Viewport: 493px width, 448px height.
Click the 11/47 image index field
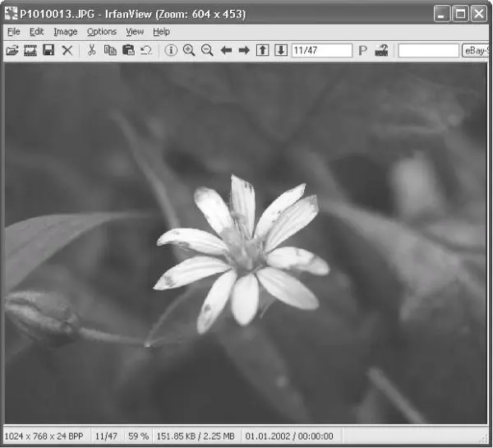[322, 51]
